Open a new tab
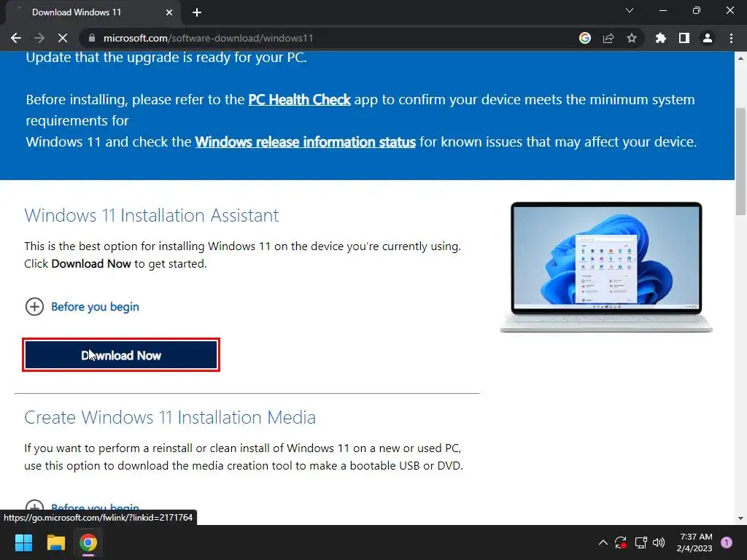Viewport: 747px width, 560px height. (197, 12)
